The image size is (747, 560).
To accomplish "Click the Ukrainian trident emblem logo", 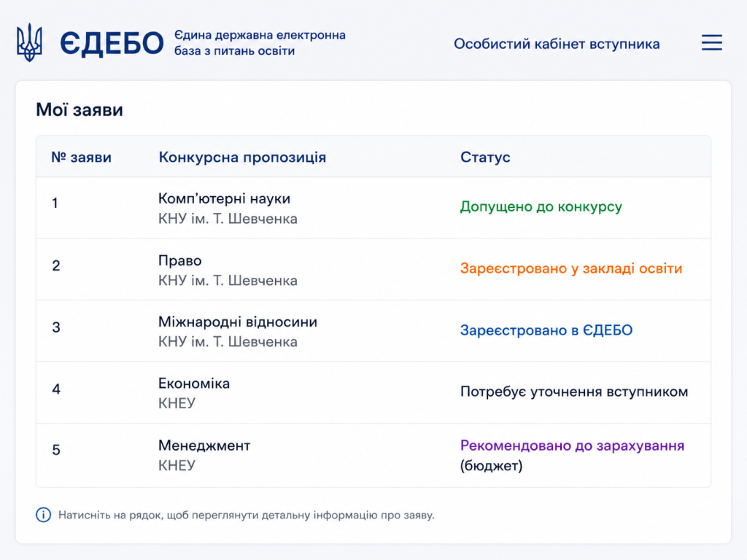I will click(29, 42).
